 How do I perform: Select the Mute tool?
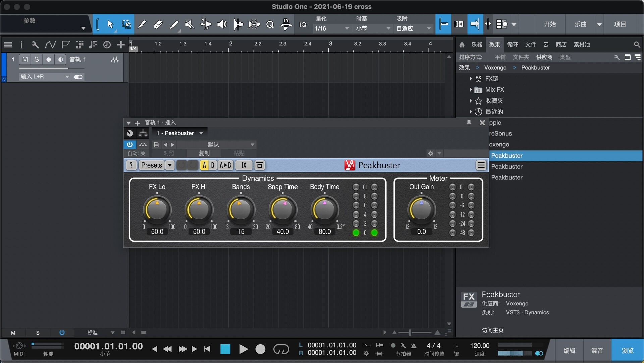point(190,24)
